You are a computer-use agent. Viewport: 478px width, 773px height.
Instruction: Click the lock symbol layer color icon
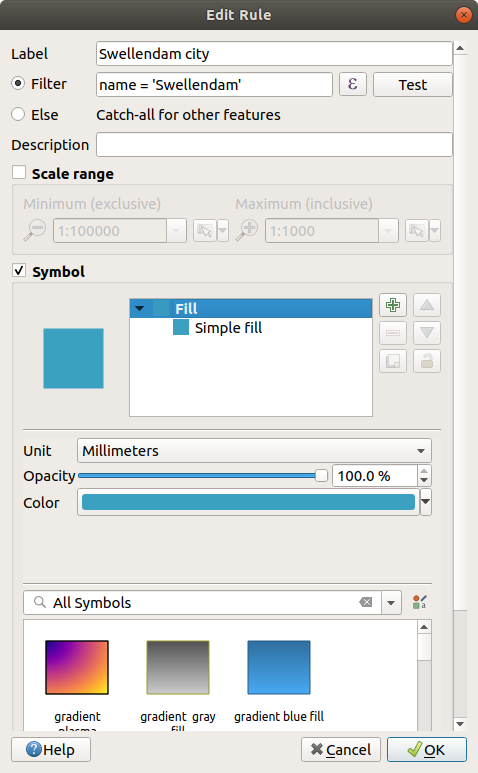pyautogui.click(x=427, y=361)
